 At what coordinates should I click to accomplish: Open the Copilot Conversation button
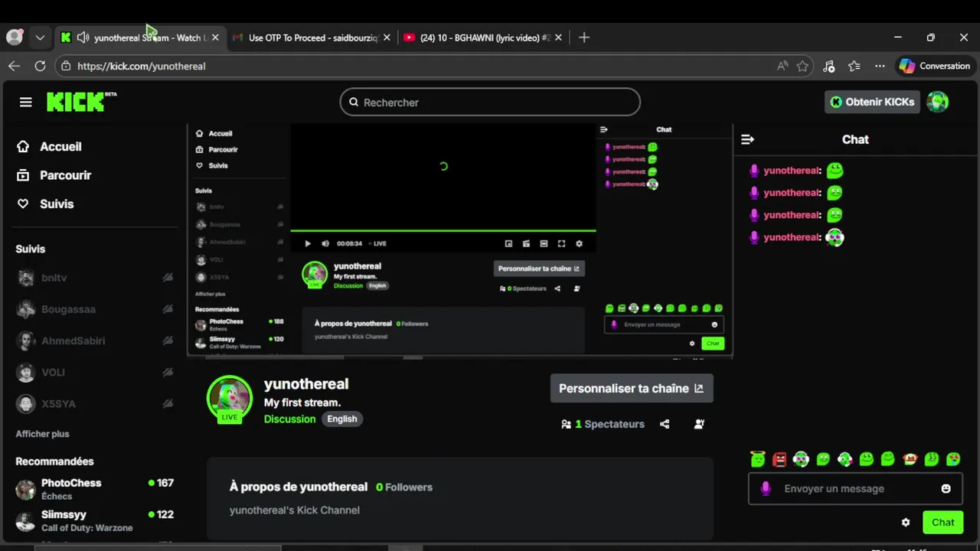tap(934, 66)
